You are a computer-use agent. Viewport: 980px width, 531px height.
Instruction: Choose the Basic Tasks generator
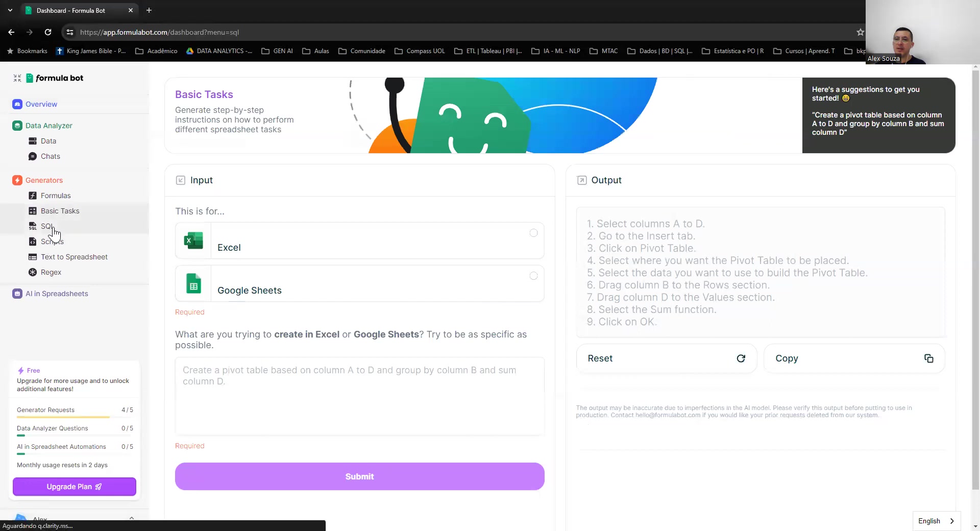click(x=60, y=210)
